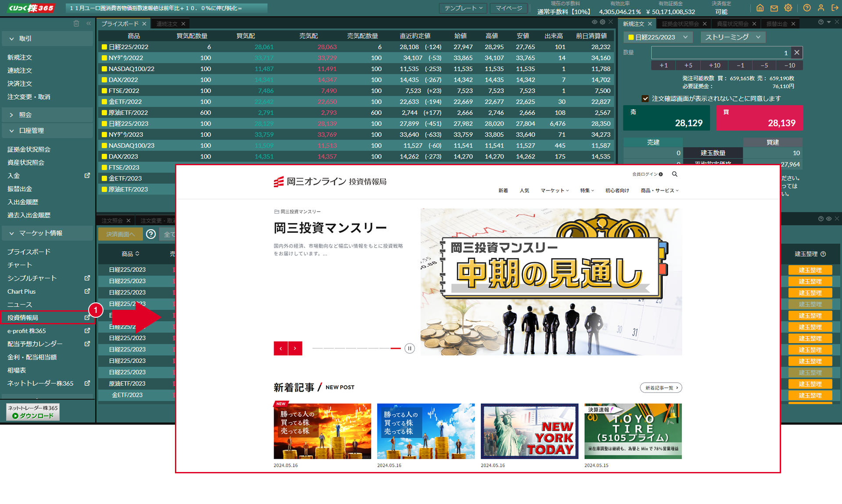This screenshot has height=504, width=842.
Task: Open マーケット menu on 投資情報局 page
Action: click(554, 191)
